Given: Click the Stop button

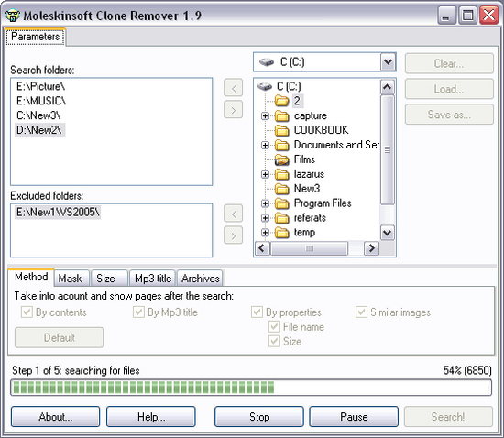Looking at the screenshot, I should click(x=259, y=417).
